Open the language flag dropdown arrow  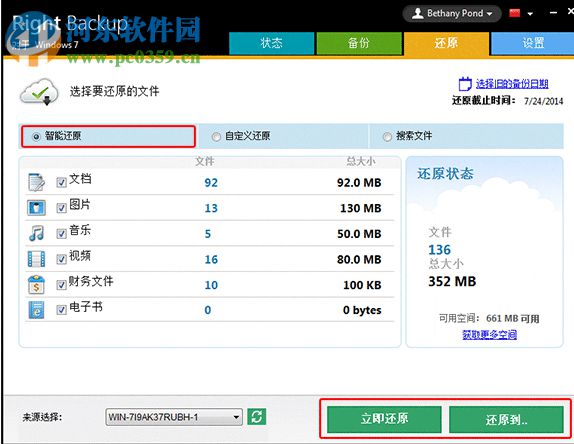coord(530,14)
